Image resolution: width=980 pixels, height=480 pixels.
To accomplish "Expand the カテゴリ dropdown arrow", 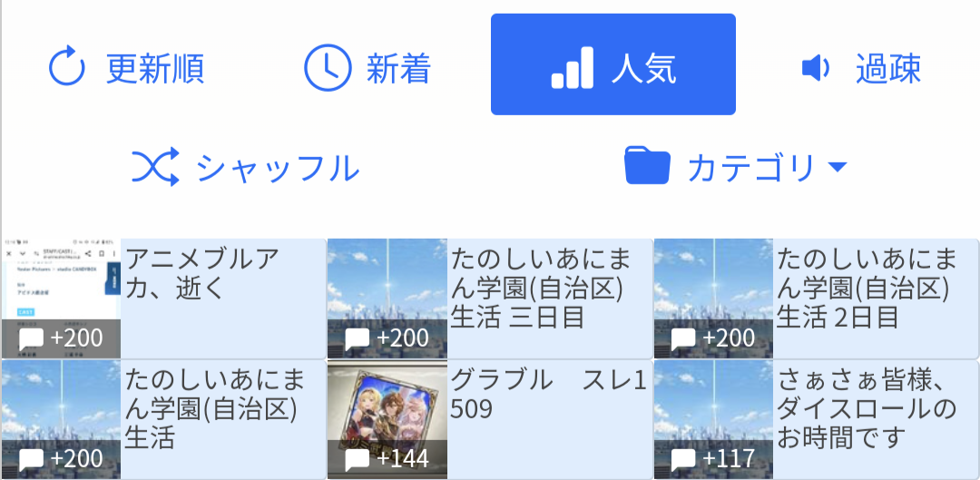I will [x=837, y=167].
